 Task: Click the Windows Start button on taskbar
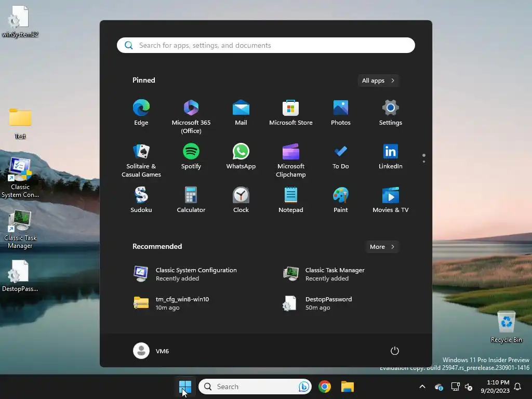[185, 387]
